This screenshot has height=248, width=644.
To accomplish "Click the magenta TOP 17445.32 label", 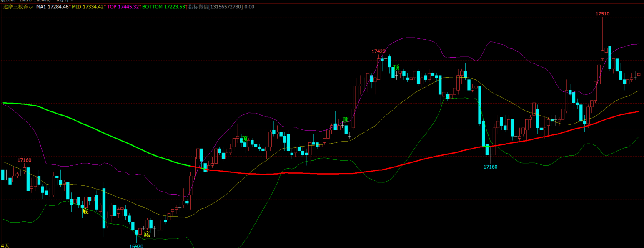I will 122,7.
